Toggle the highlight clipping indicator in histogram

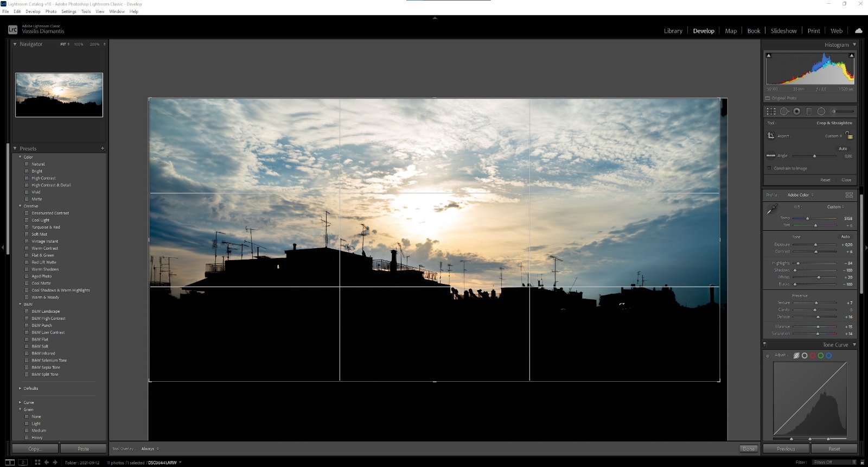coord(852,55)
